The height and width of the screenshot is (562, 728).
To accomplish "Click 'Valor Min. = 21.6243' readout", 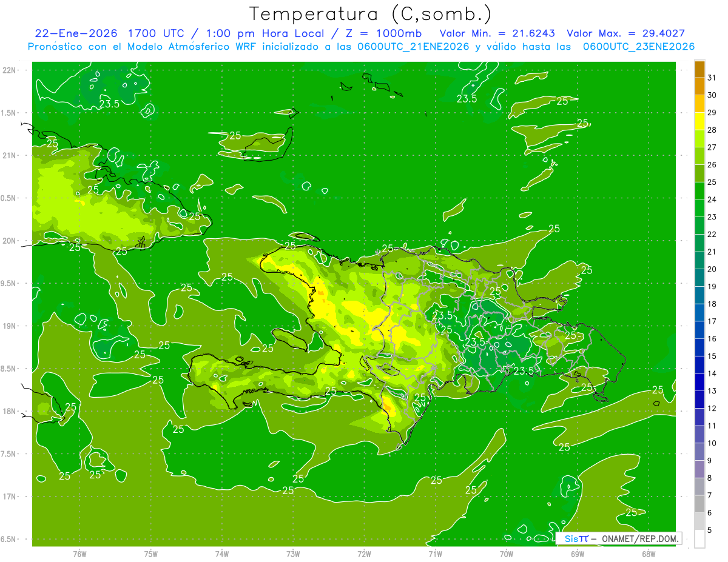I will (x=497, y=33).
